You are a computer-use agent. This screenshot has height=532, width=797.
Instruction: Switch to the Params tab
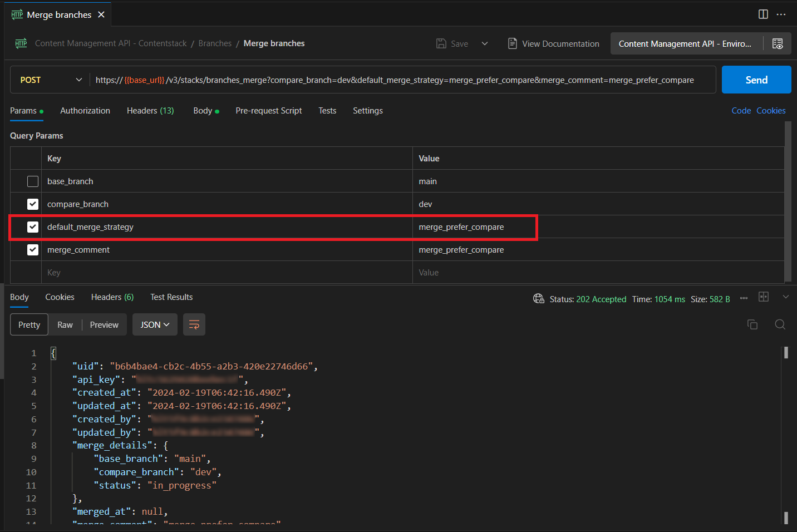pyautogui.click(x=26, y=111)
